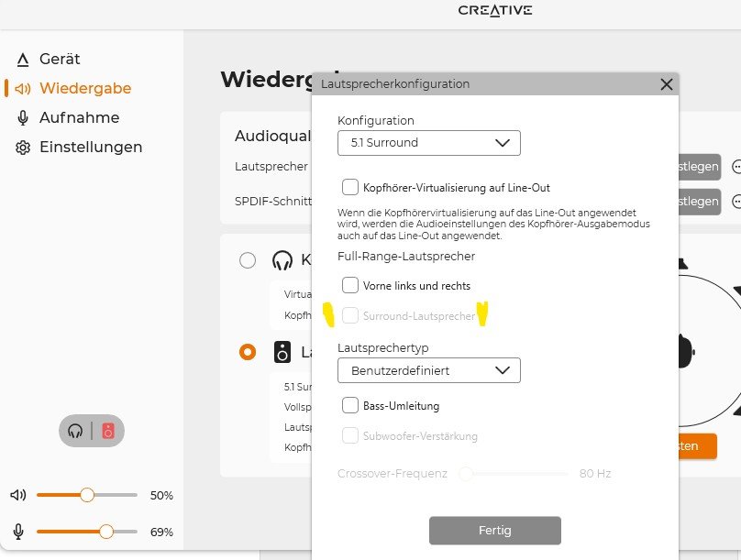Click the black speaker icon in the Lautsprecher row
This screenshot has height=560, width=741.
point(282,352)
